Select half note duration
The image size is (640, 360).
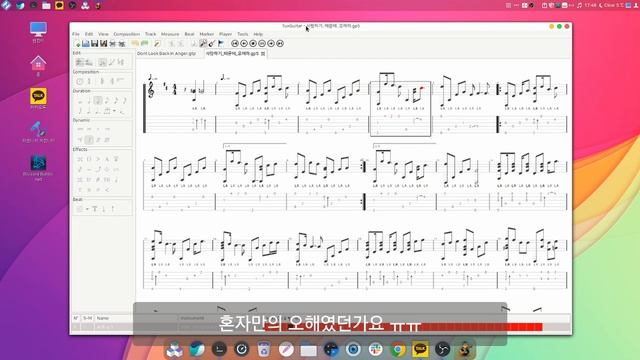click(89, 101)
